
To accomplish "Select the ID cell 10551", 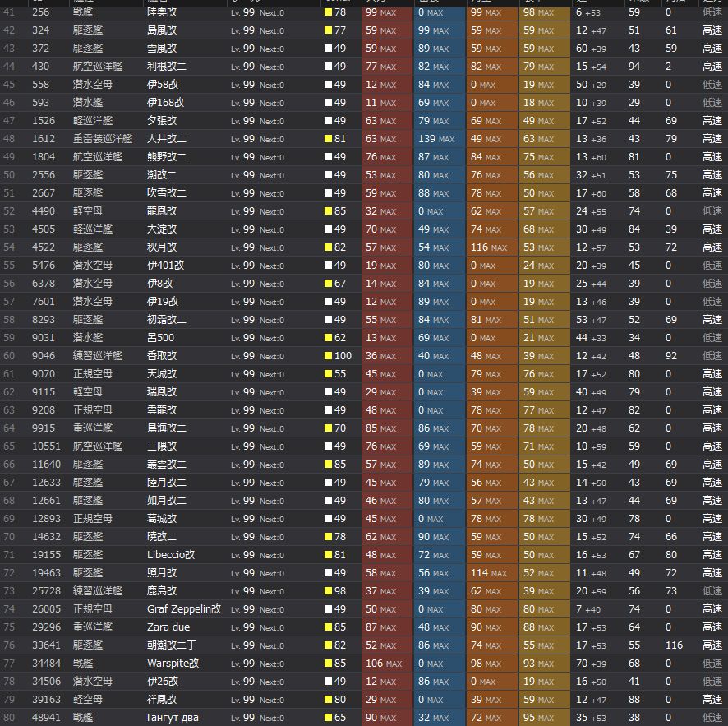I will point(46,446).
